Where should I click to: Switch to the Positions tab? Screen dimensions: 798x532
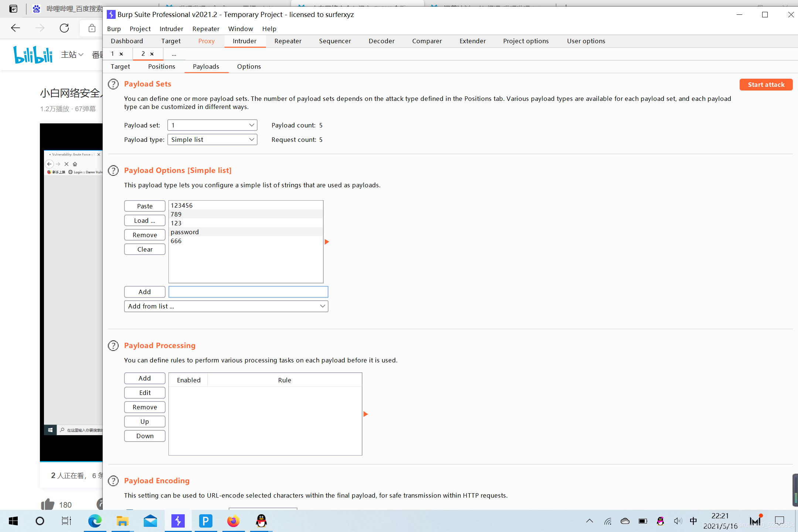pos(161,66)
